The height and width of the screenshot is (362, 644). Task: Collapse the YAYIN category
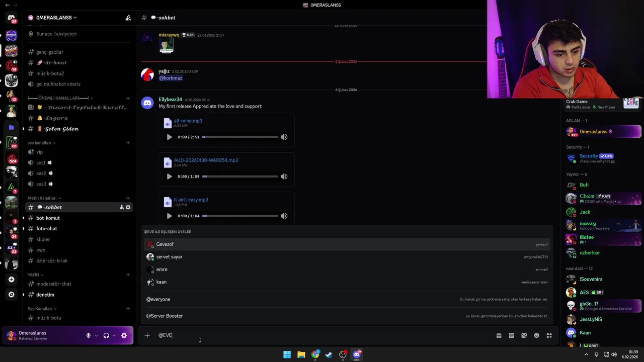[35, 275]
